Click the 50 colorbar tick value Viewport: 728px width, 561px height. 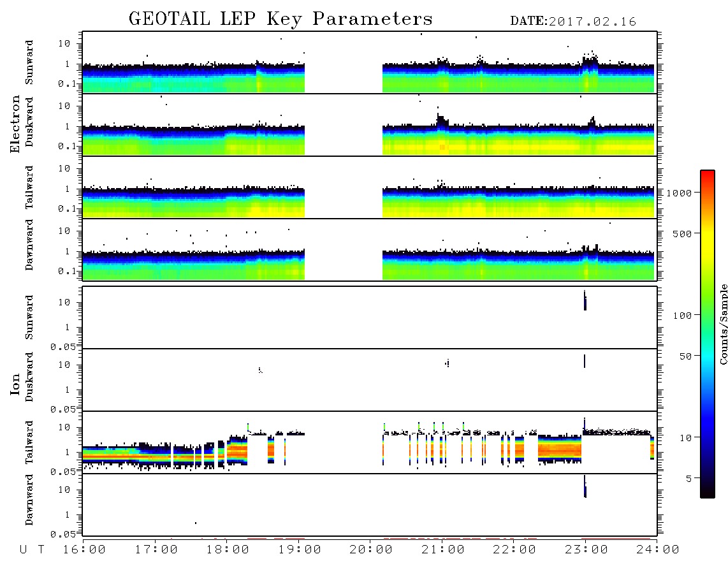click(685, 356)
